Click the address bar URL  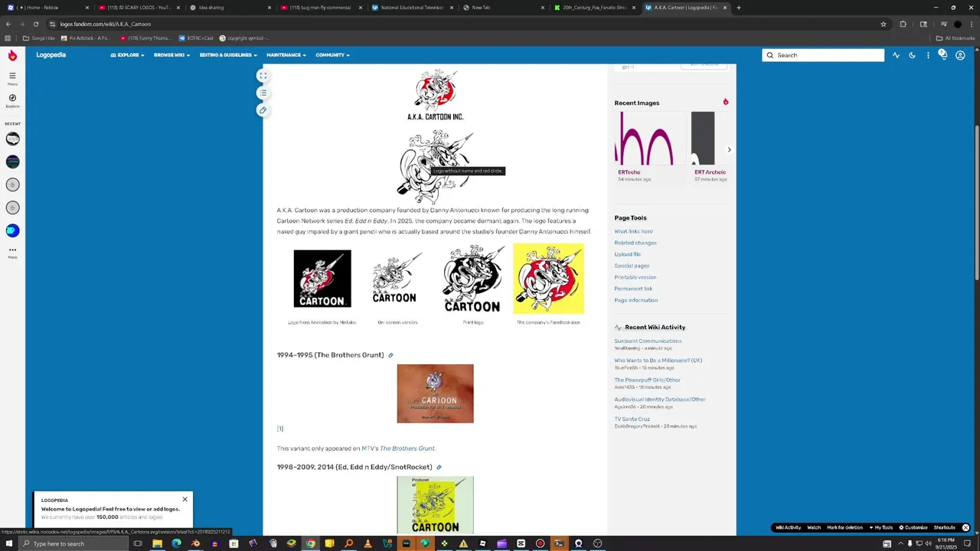[106, 24]
